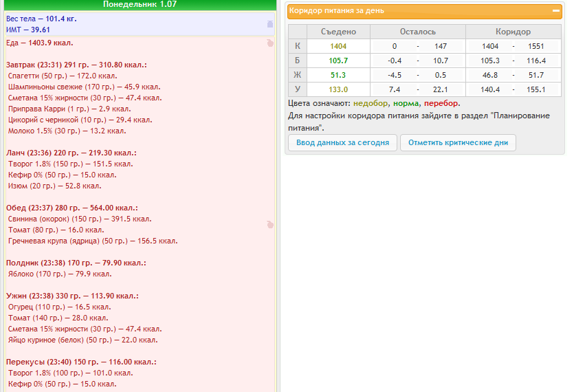Click the Осталось column header
Screen dimensions: 574x392
click(418, 32)
